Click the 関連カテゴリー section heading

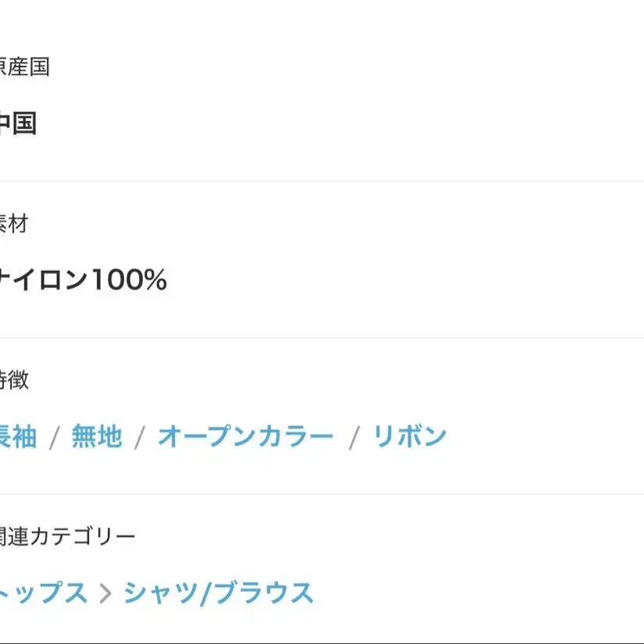tap(67, 536)
